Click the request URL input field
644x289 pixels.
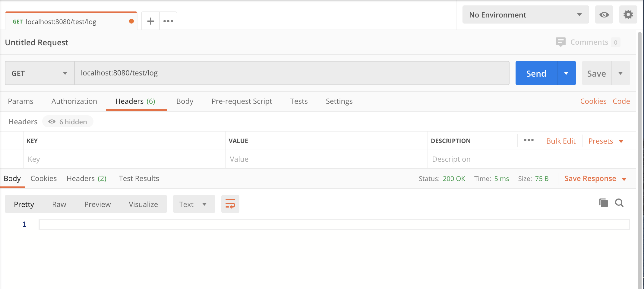pyautogui.click(x=292, y=73)
